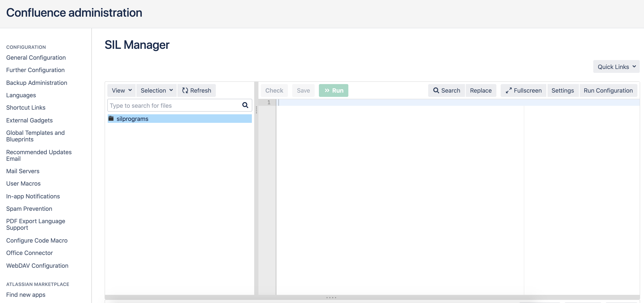
Task: Run the current SIL script
Action: (333, 90)
